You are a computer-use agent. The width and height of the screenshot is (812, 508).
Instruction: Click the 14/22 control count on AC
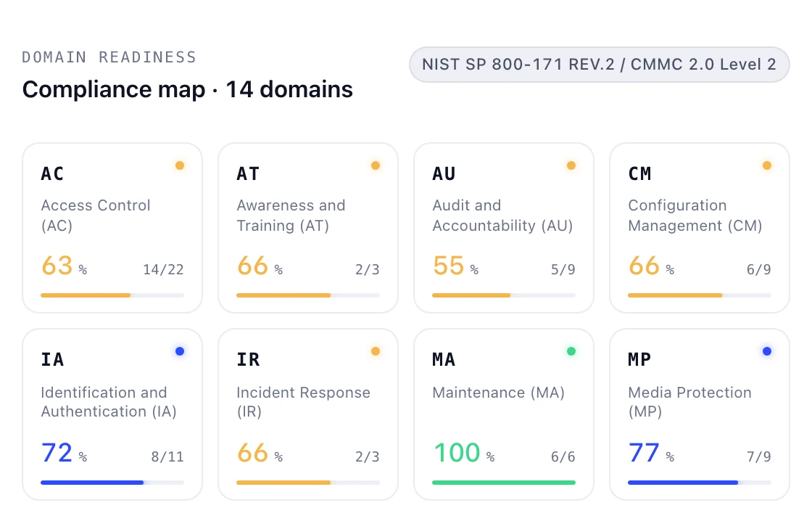click(x=163, y=269)
